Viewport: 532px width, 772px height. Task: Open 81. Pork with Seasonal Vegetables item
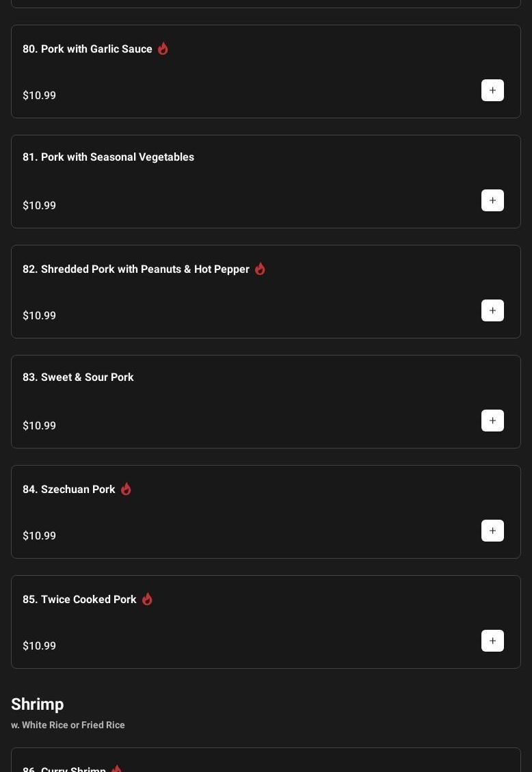point(108,157)
